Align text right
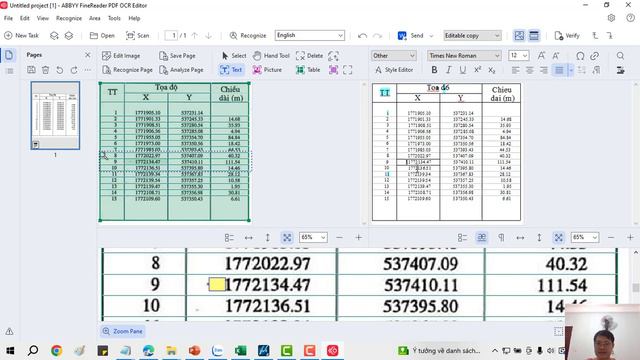640x360 pixels. (x=544, y=70)
